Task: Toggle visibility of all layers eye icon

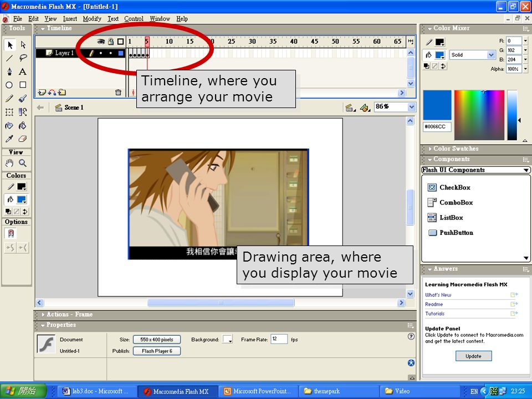Action: click(x=101, y=42)
